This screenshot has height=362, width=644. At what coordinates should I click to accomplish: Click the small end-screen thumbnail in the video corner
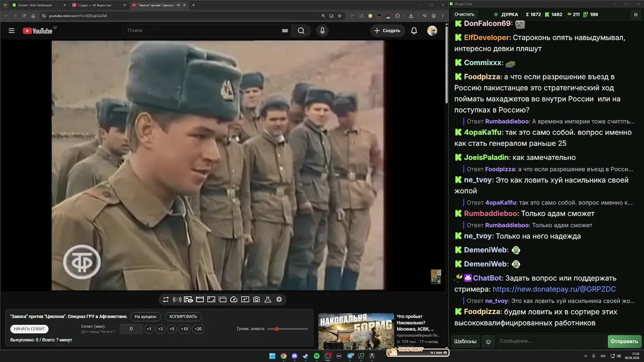pos(436,276)
